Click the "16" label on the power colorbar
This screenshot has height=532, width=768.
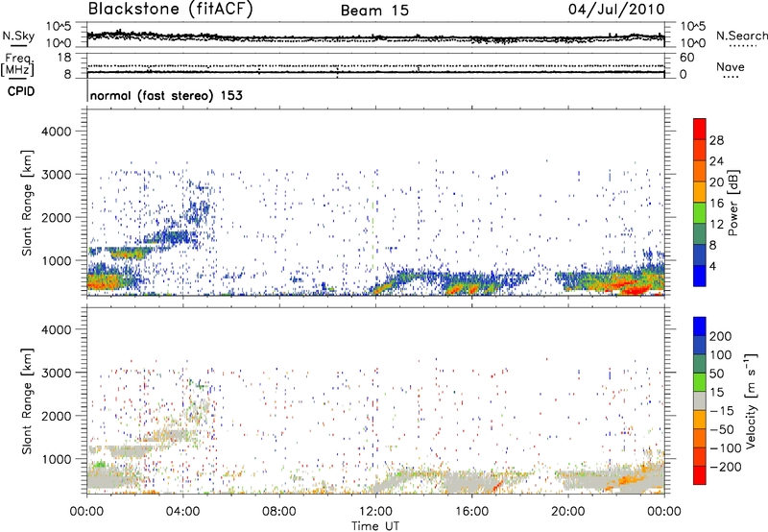click(716, 204)
